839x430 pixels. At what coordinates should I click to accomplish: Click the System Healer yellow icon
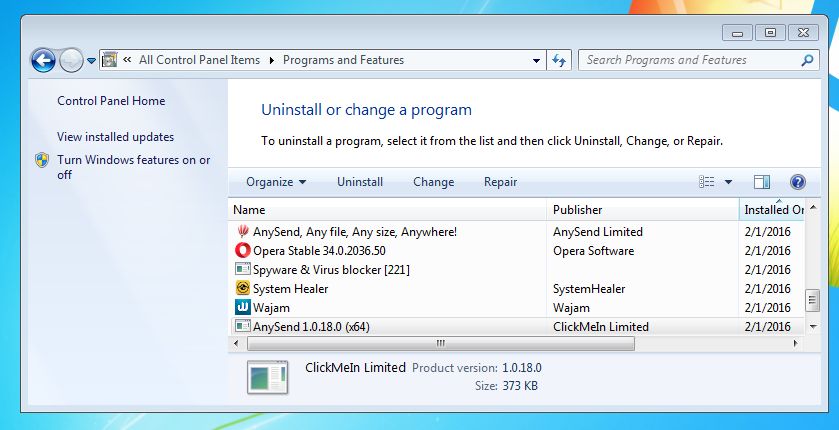[x=242, y=288]
